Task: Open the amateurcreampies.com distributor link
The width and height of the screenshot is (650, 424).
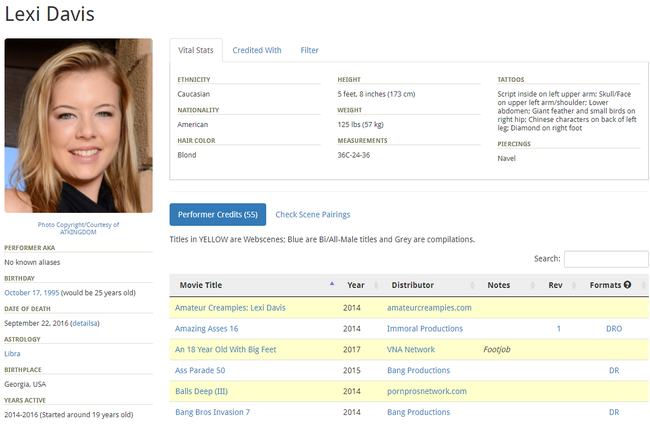Action: click(x=429, y=308)
